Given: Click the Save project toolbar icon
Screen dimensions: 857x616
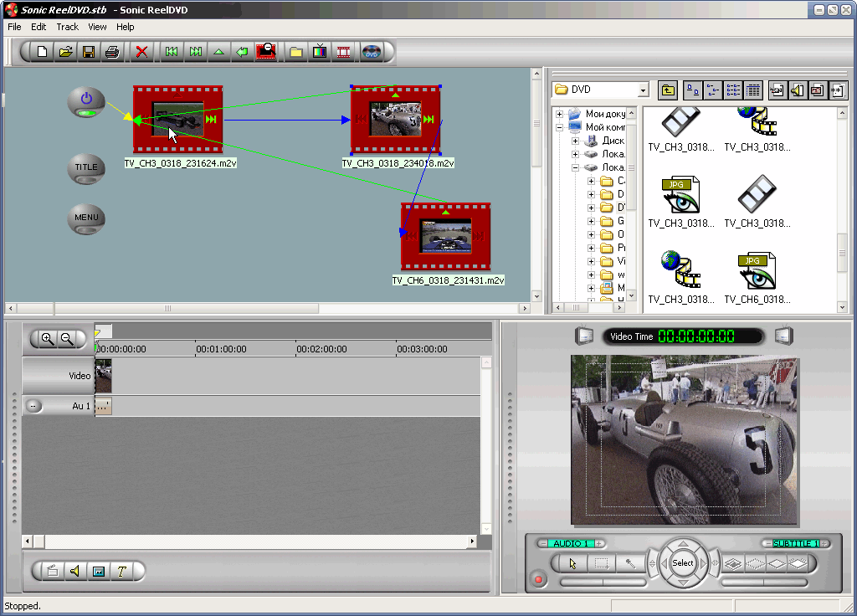Looking at the screenshot, I should tap(88, 52).
